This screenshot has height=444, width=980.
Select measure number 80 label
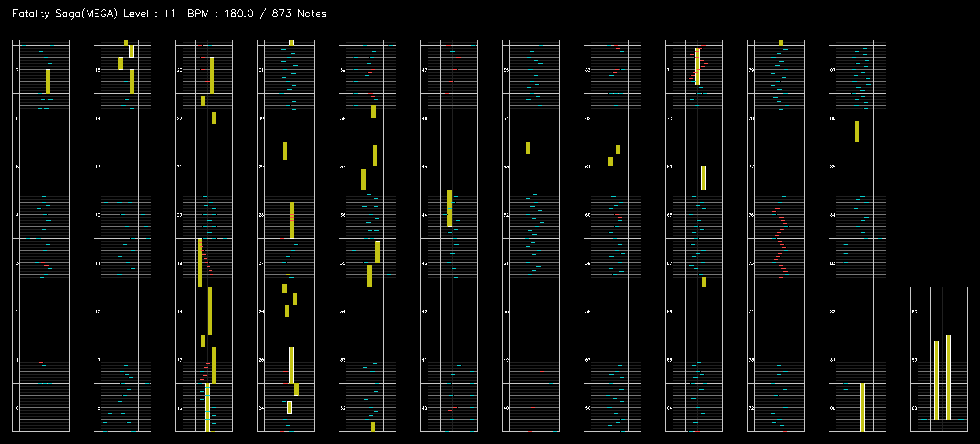(833, 408)
